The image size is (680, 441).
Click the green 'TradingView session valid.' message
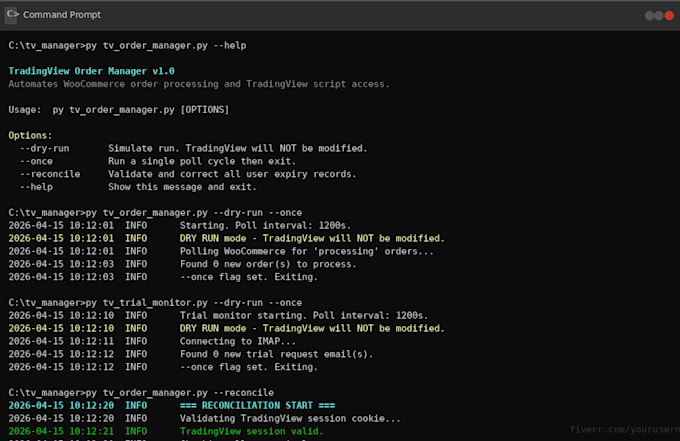point(252,431)
